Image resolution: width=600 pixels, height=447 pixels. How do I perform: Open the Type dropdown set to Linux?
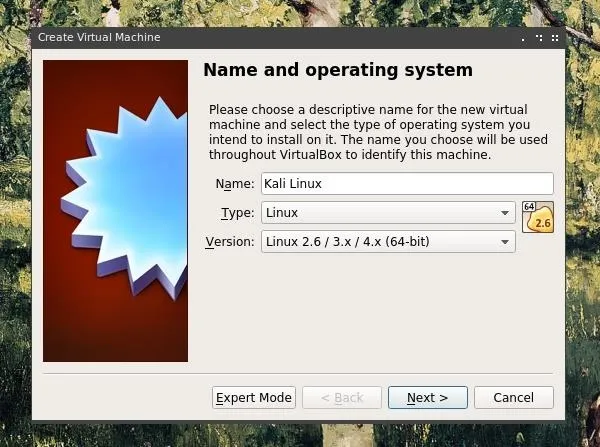388,212
